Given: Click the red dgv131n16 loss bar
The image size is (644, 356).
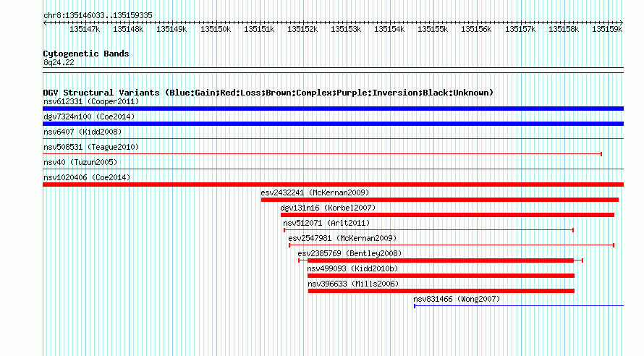Looking at the screenshot, I should pyautogui.click(x=448, y=215).
